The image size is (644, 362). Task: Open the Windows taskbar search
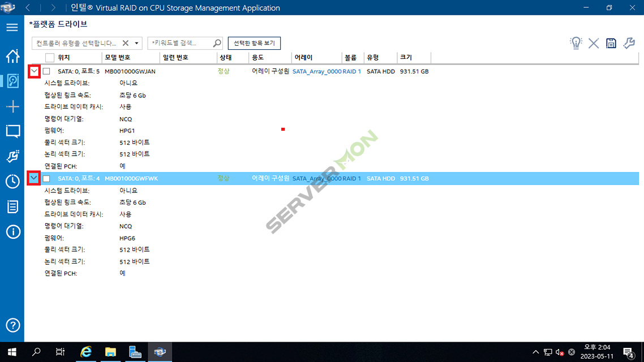tap(36, 352)
